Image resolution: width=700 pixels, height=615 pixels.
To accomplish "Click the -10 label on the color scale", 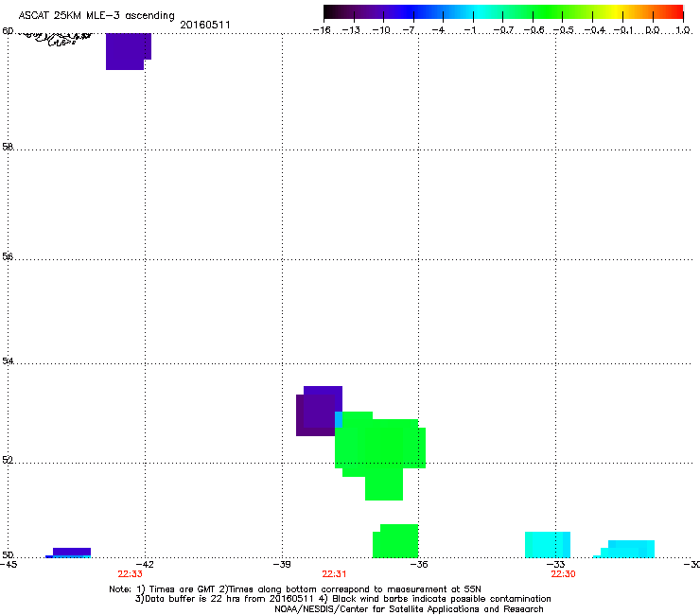I will (381, 30).
